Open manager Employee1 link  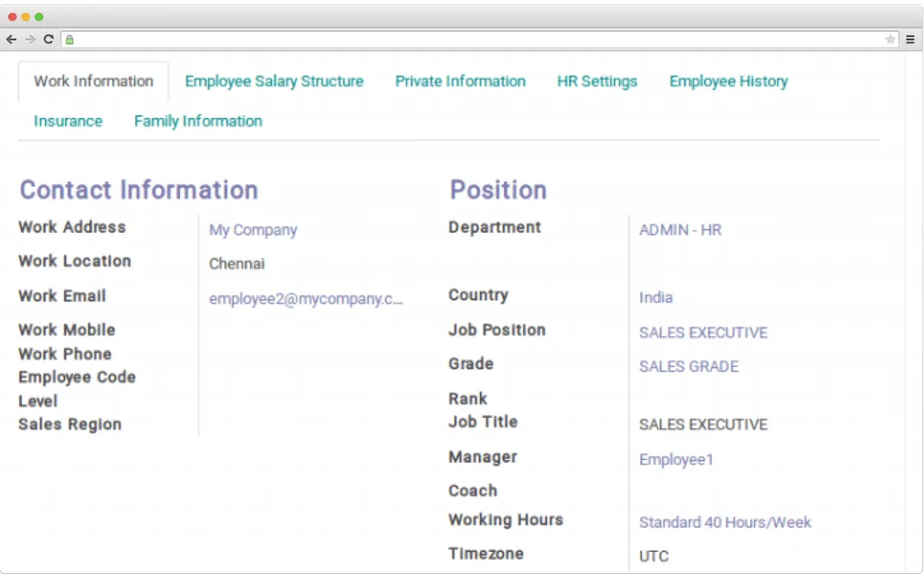click(675, 459)
